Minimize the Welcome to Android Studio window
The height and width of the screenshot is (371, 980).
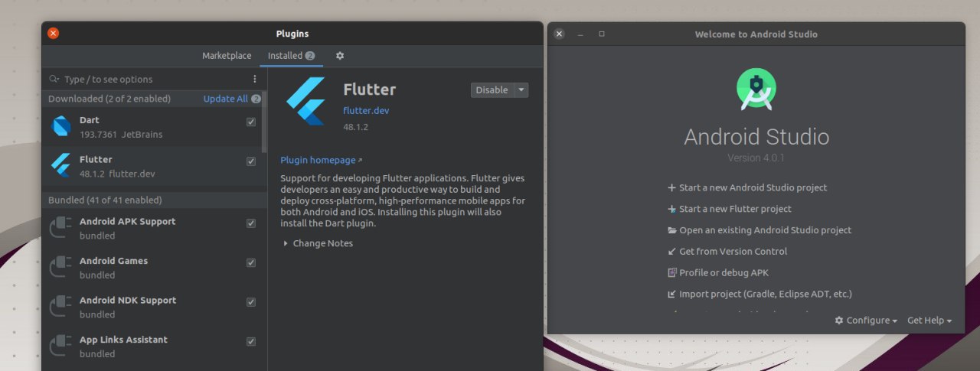coord(580,34)
